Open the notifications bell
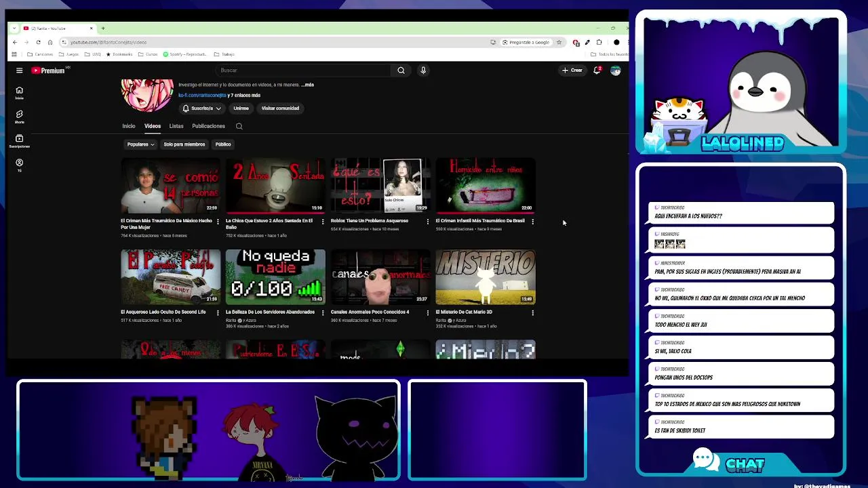Screen dimensions: 868x488 (597, 70)
